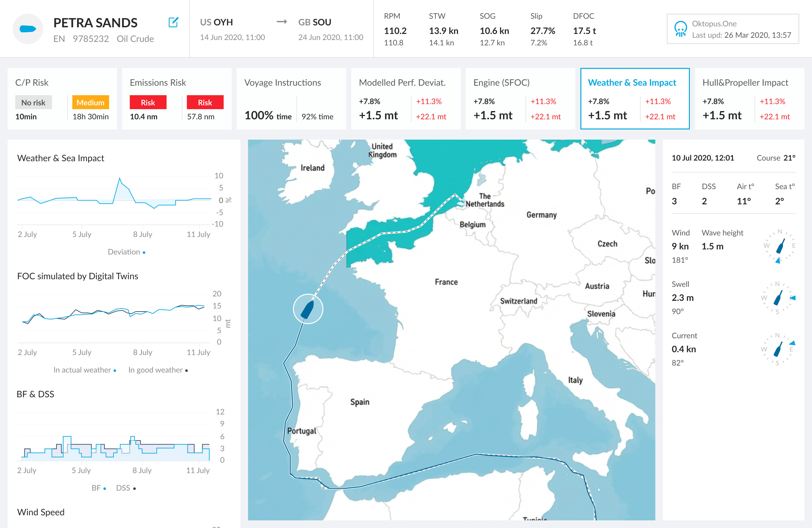The image size is (812, 528).
Task: Click the Voyage Instructions card
Action: click(x=291, y=99)
